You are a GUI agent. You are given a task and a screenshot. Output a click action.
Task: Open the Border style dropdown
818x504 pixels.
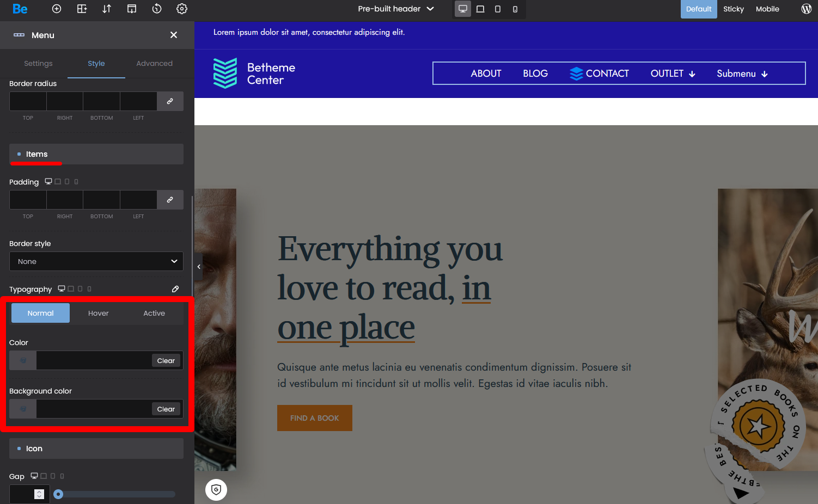pos(96,262)
